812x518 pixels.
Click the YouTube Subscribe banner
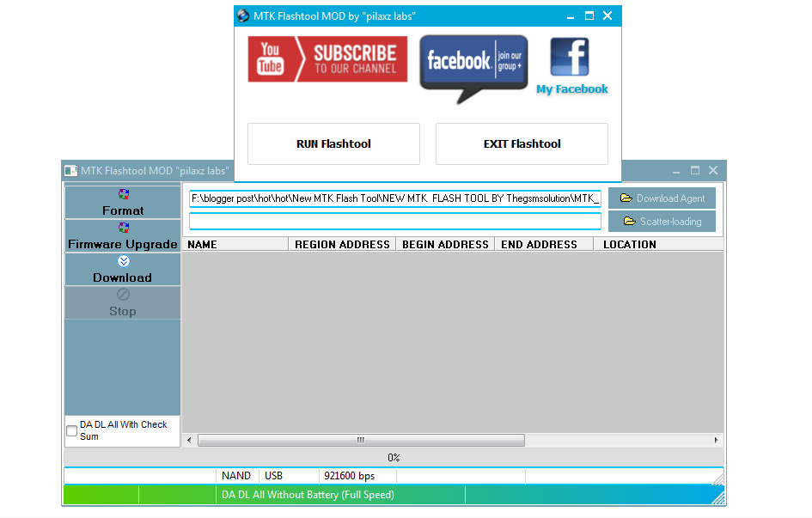(327, 59)
